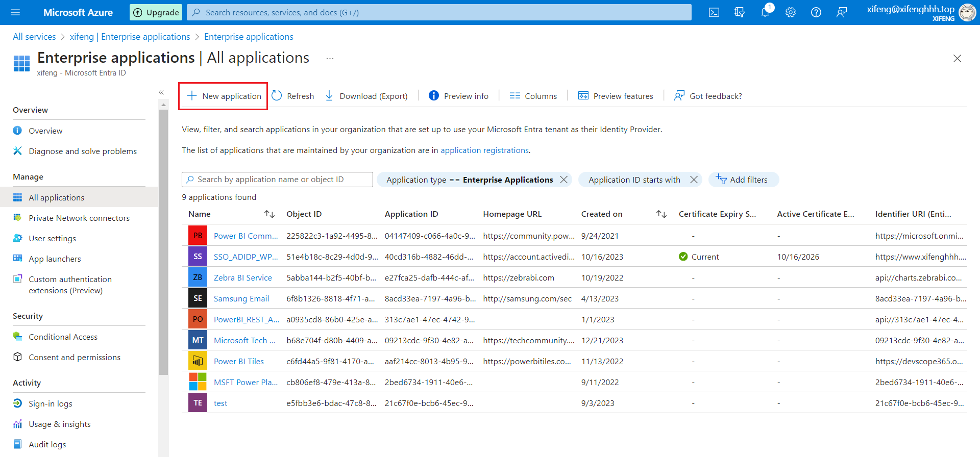Open the MSFT Power Pla... application
This screenshot has width=980, height=457.
pos(246,383)
